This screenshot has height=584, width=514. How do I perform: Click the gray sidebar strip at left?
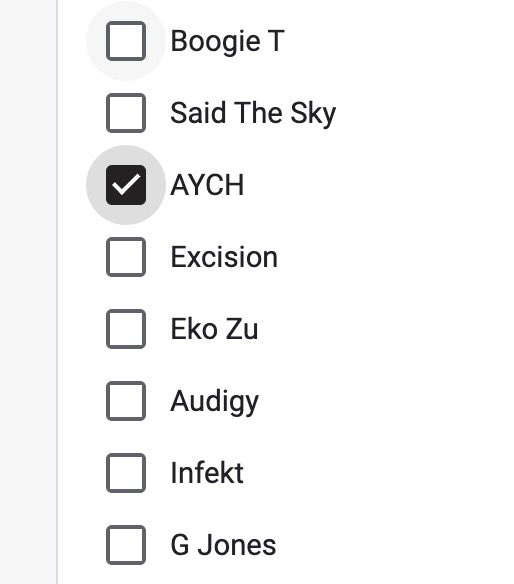pos(28,292)
